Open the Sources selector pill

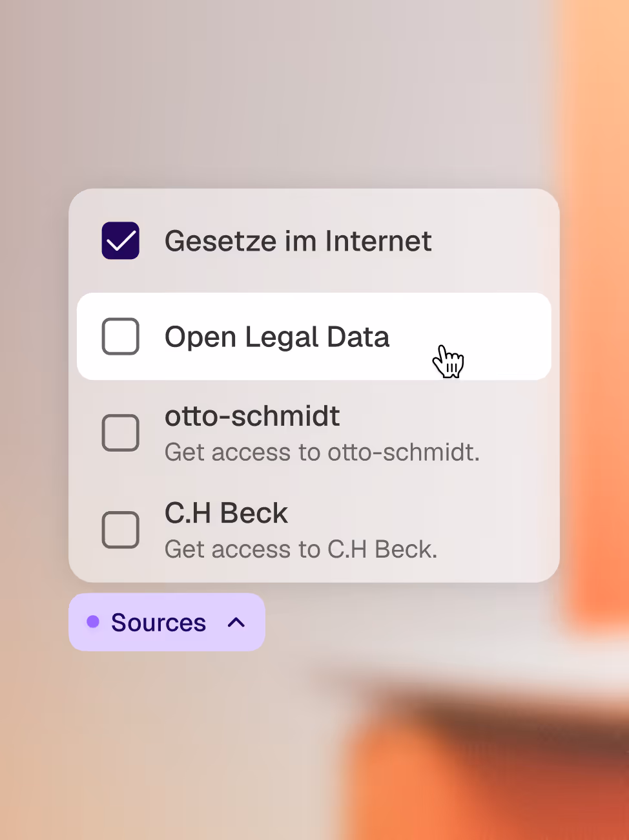click(167, 622)
